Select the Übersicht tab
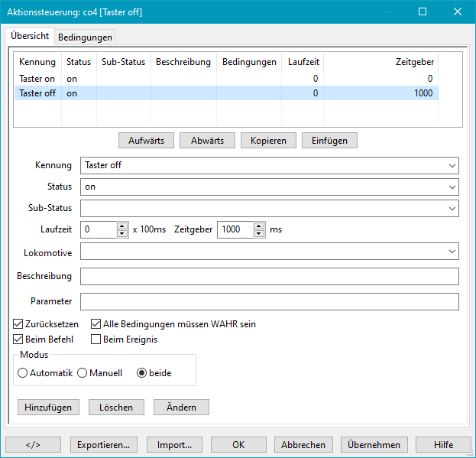 pyautogui.click(x=30, y=36)
